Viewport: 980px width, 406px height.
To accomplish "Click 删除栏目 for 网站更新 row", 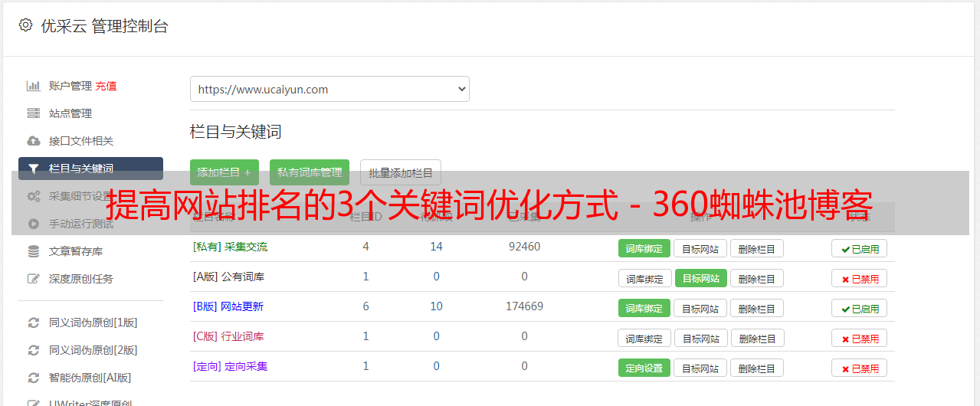I will click(x=757, y=308).
